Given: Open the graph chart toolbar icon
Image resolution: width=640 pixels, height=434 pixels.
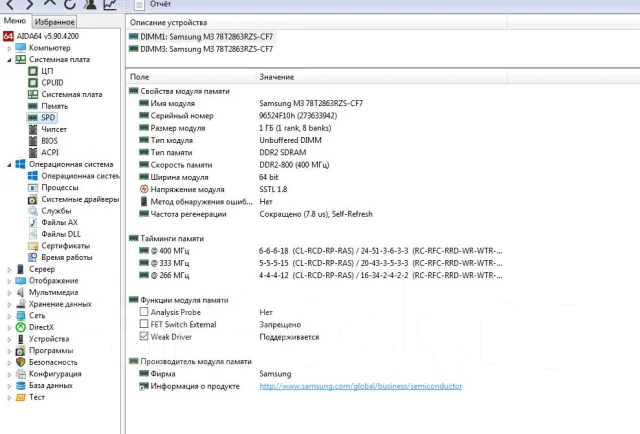Looking at the screenshot, I should tap(110, 4).
